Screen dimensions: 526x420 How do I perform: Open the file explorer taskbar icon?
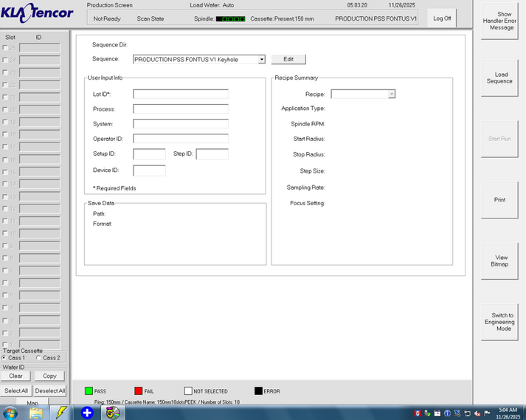[35, 413]
